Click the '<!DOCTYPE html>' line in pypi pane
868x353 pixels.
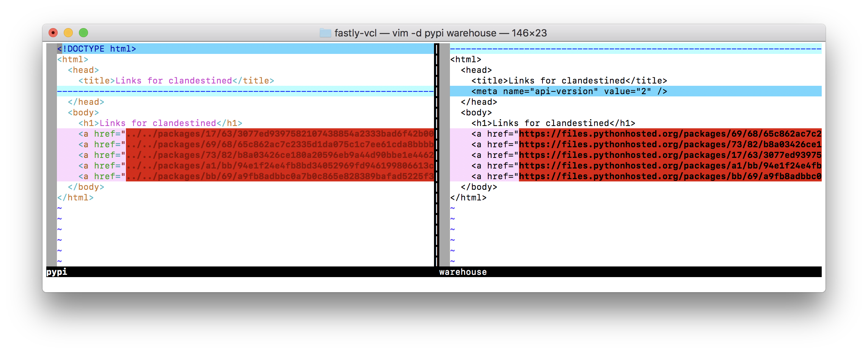coord(245,49)
